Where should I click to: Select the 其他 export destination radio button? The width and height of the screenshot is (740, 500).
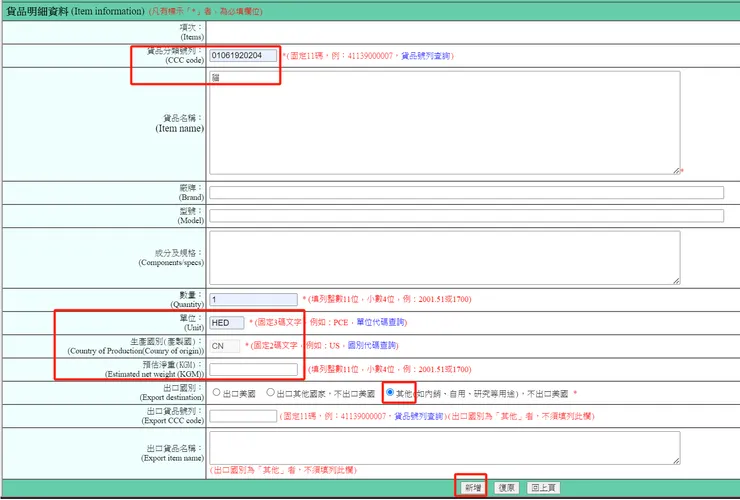click(x=390, y=392)
